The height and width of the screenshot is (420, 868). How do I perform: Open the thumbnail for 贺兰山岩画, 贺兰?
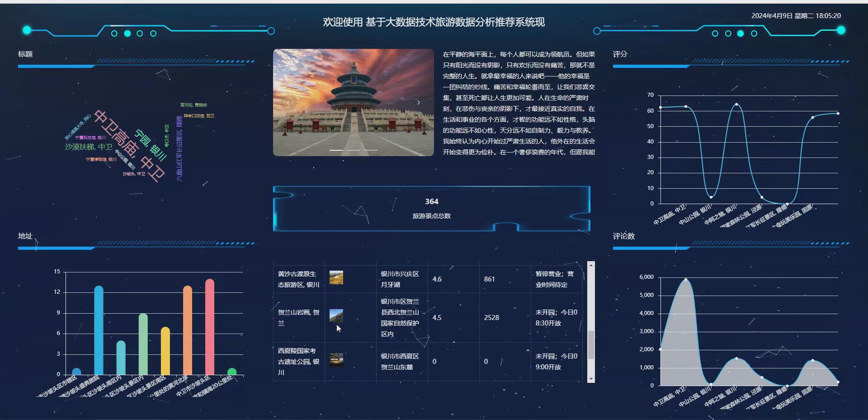tap(337, 317)
